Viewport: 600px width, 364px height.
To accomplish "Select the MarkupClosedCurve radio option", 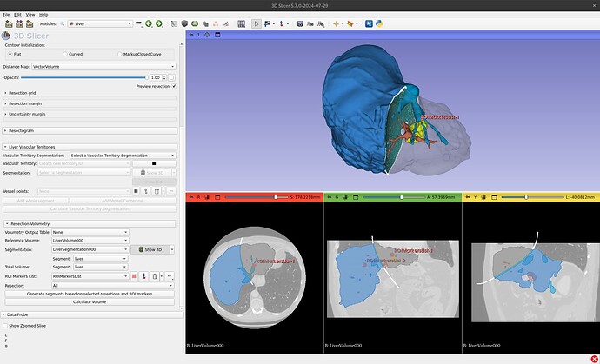I will coord(120,54).
